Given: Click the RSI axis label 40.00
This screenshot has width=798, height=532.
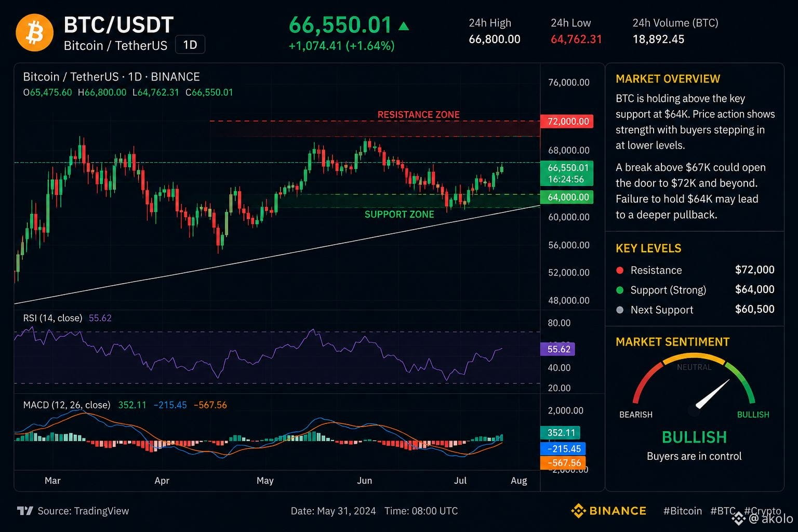Looking at the screenshot, I should click(559, 368).
